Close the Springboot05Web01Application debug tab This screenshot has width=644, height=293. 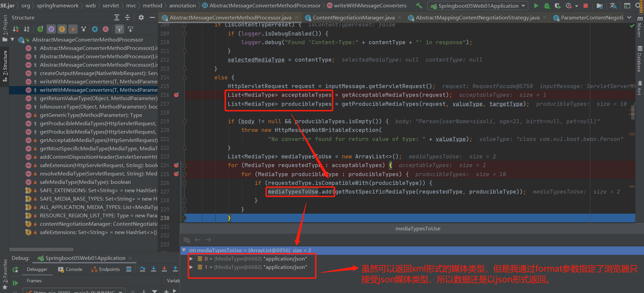[130, 258]
